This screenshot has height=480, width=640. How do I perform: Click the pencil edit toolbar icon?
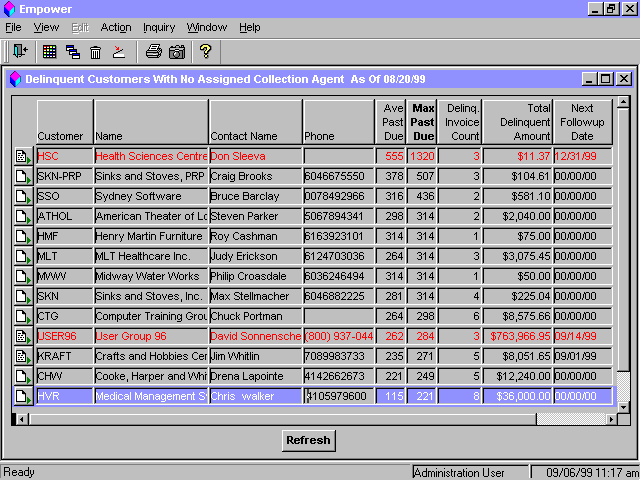tap(119, 52)
